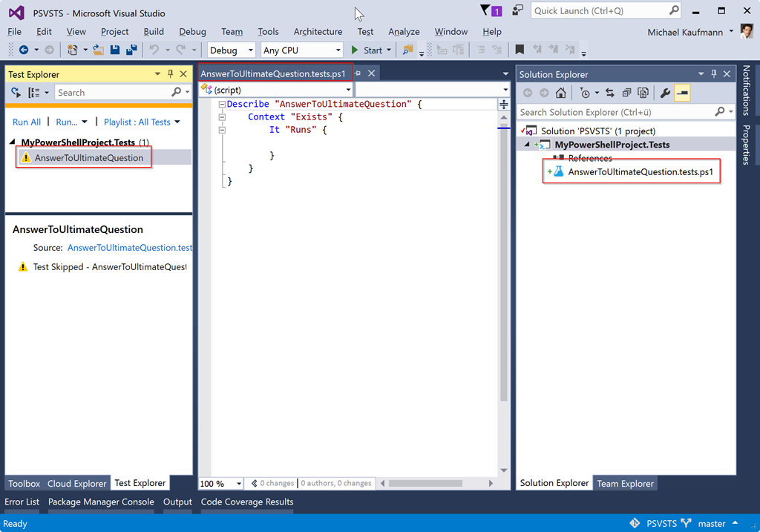The width and height of the screenshot is (760, 532).
Task: Click the Undo arrow in toolbar
Action: coord(154,50)
